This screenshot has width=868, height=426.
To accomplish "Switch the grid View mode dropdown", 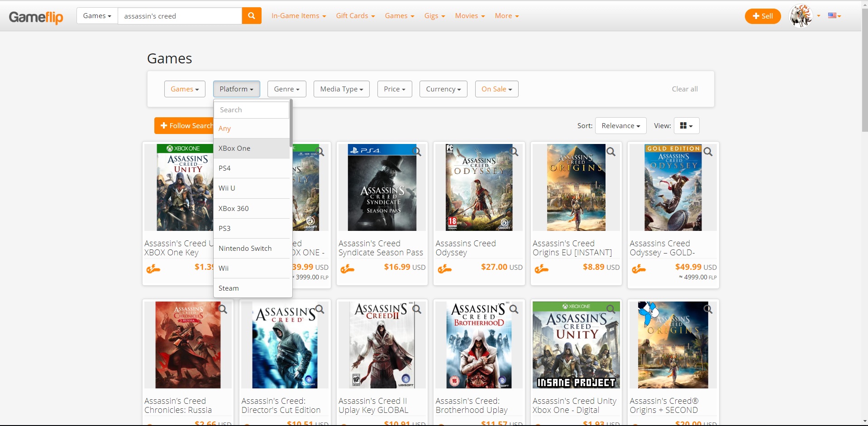I will click(x=687, y=126).
